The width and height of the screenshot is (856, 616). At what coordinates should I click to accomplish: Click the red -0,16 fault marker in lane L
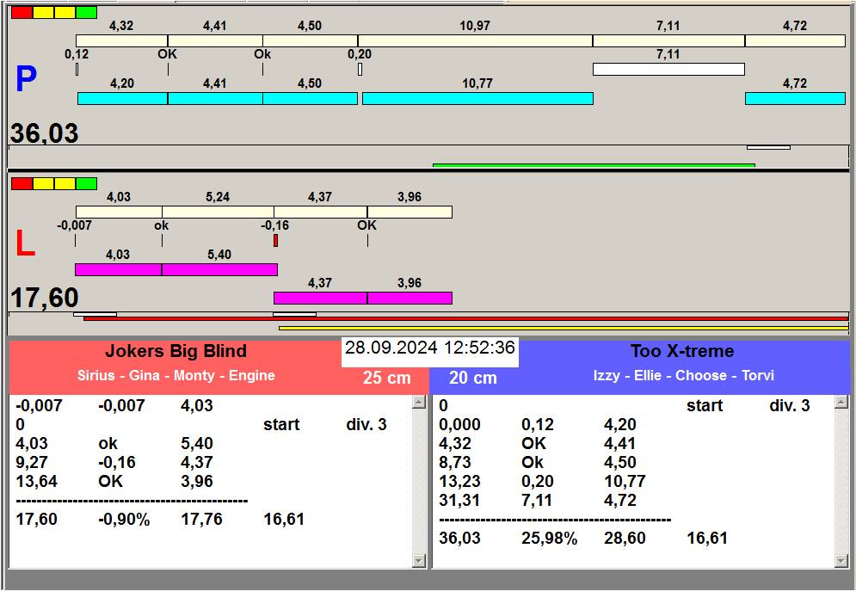[x=275, y=241]
